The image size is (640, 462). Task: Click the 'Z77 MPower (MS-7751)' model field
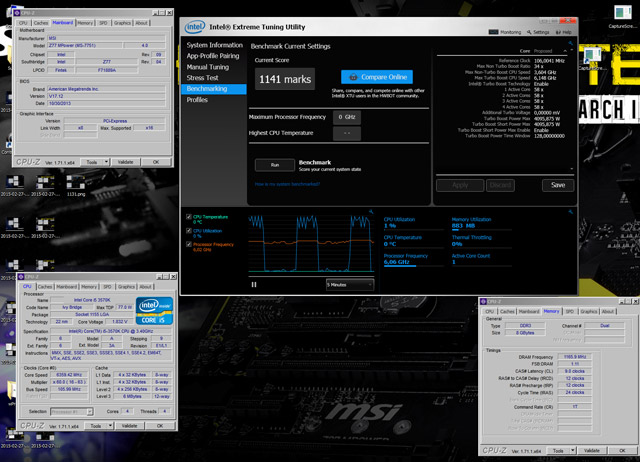84,45
